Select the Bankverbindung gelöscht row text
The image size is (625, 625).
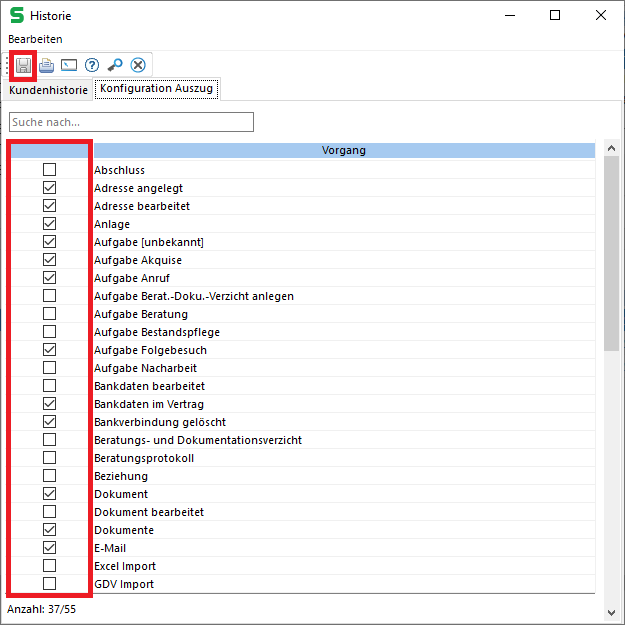(159, 422)
